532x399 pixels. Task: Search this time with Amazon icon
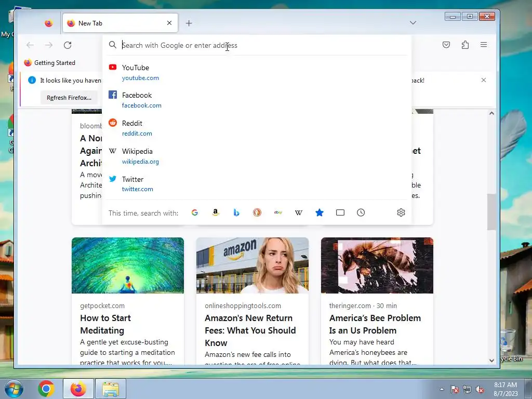coord(216,212)
